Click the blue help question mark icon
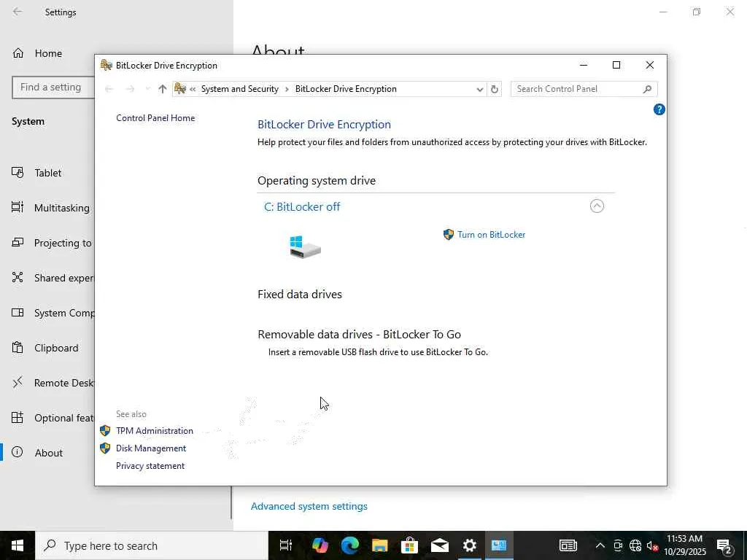747x560 pixels. pyautogui.click(x=659, y=109)
